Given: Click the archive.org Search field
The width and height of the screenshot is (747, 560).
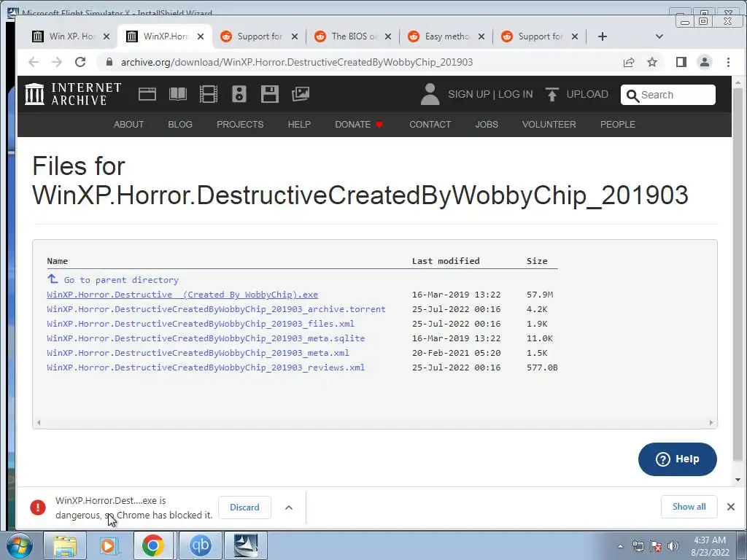Looking at the screenshot, I should (x=668, y=95).
